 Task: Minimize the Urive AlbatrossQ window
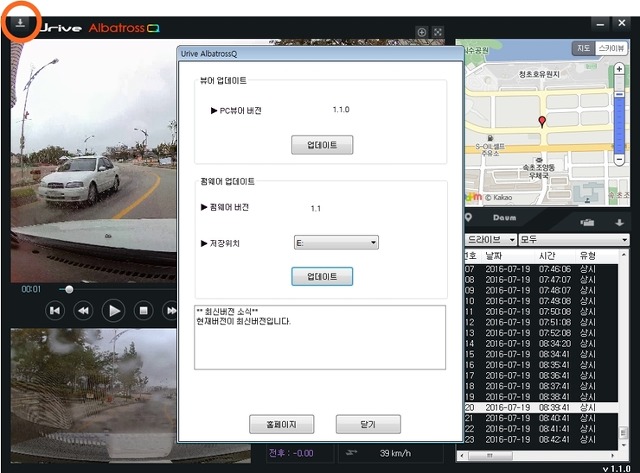[x=600, y=24]
